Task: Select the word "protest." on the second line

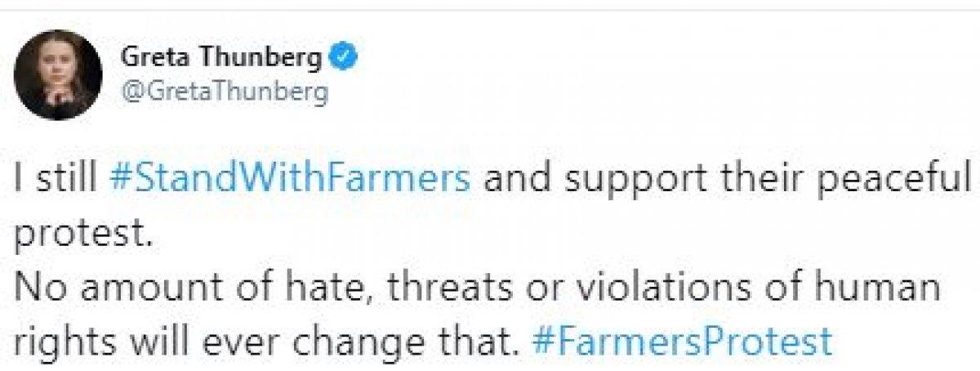Action: point(82,233)
